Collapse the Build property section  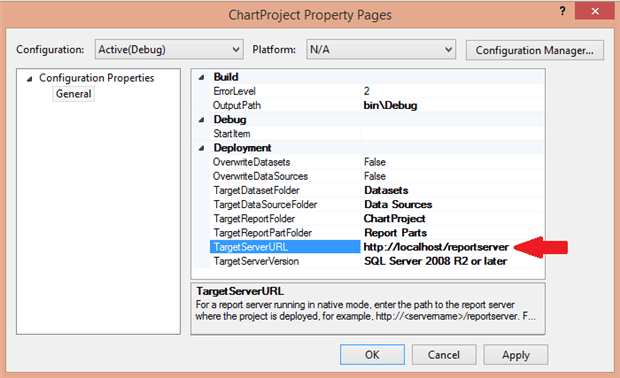[201, 77]
